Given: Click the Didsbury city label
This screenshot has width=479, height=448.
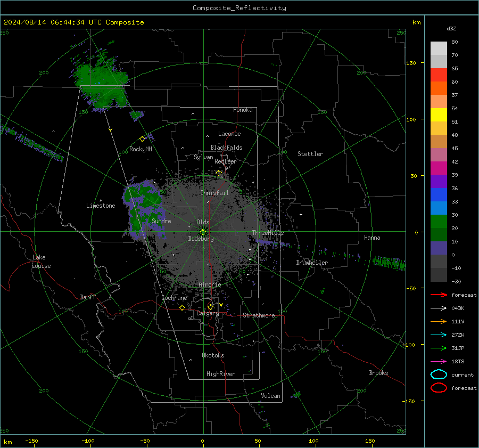Looking at the screenshot, I should pos(201,239).
